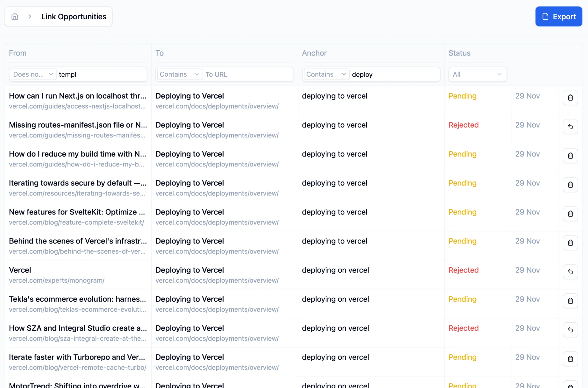The height and width of the screenshot is (388, 588).
Task: Restore the rejected 'Vercel' monogram opportunity
Action: coord(570,272)
